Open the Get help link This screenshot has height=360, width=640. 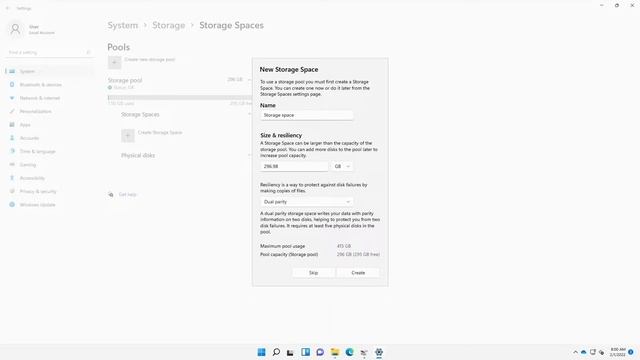(127, 195)
